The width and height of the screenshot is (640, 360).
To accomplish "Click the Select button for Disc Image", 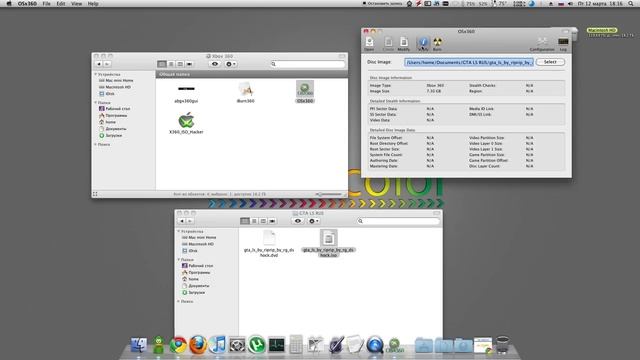I will (550, 62).
